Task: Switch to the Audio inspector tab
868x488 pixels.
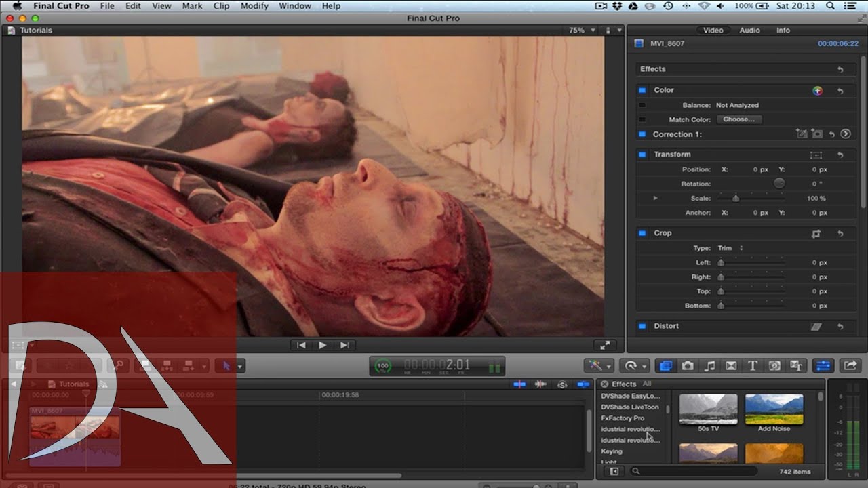Action: pos(749,30)
